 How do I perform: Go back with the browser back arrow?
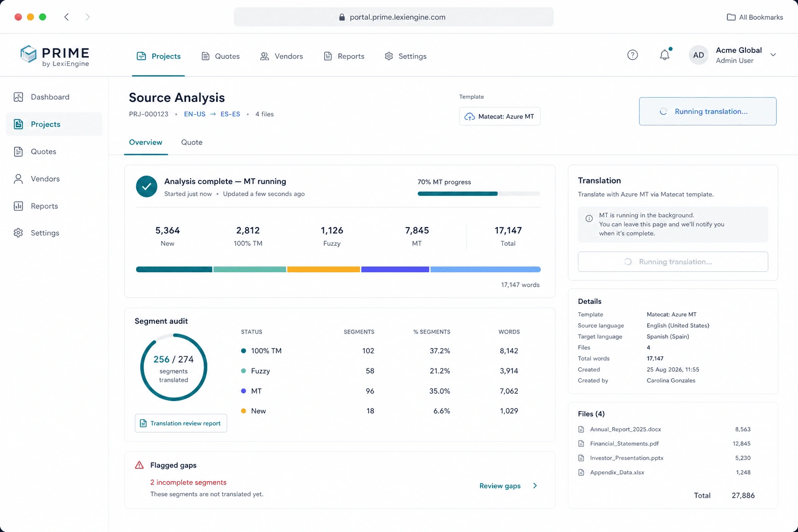(66, 17)
